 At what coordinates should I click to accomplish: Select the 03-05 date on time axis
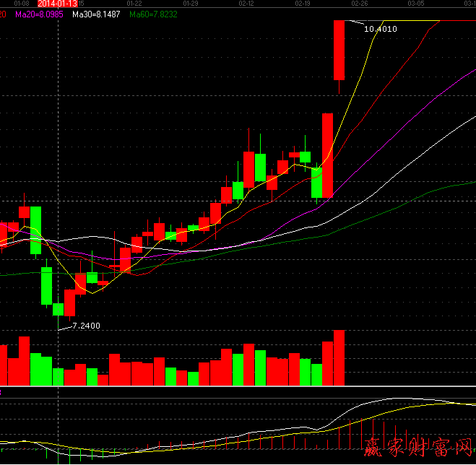coord(415,4)
